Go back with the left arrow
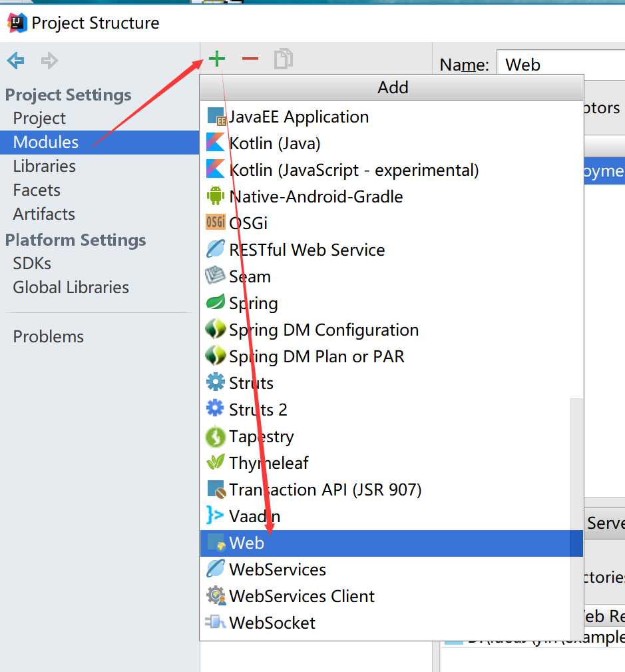The image size is (625, 672). [x=16, y=61]
